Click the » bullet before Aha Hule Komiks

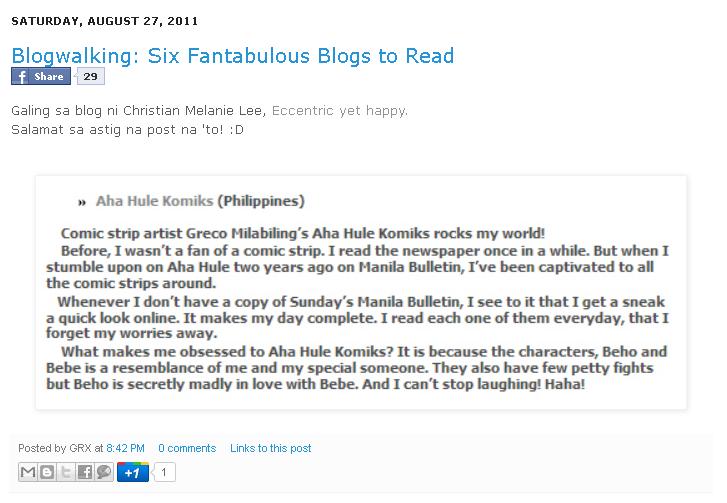82,202
